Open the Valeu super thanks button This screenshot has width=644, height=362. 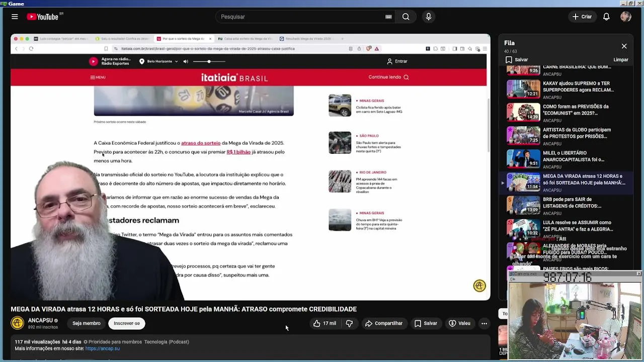point(459,323)
